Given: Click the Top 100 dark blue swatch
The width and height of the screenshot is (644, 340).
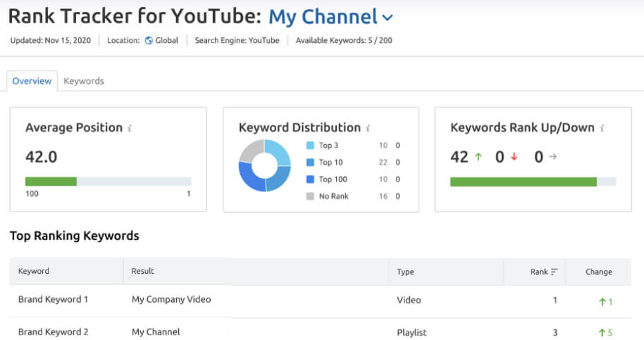Looking at the screenshot, I should point(310,179).
